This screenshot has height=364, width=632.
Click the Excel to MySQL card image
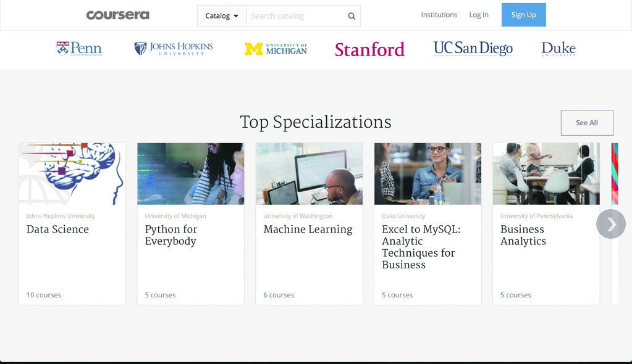click(428, 173)
